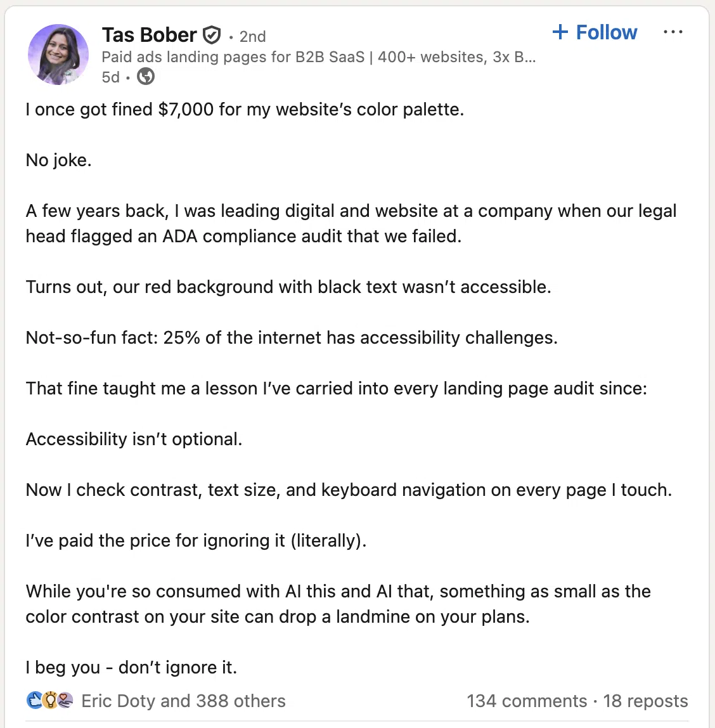Screen dimensions: 715x728
Task: View the "18 reposts" list
Action: (645, 701)
